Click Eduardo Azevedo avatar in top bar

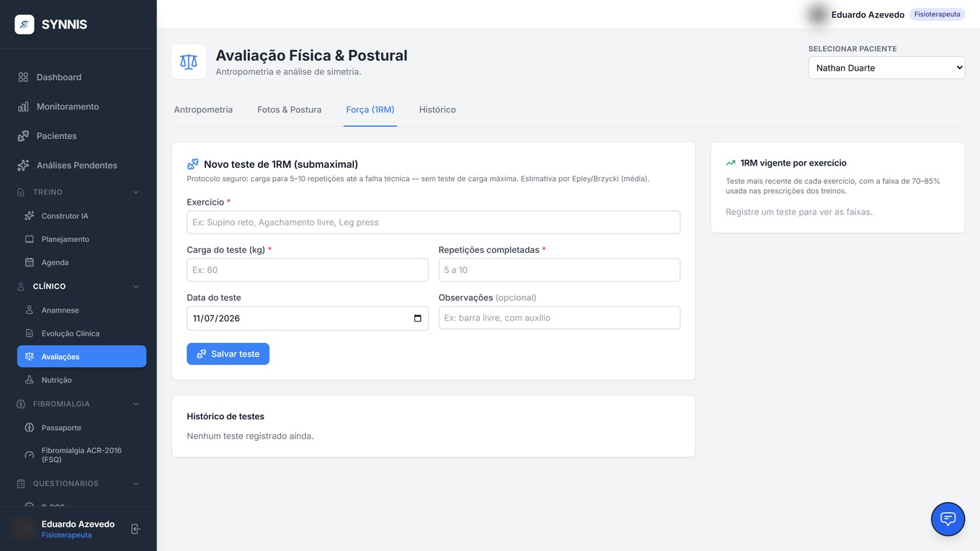818,14
